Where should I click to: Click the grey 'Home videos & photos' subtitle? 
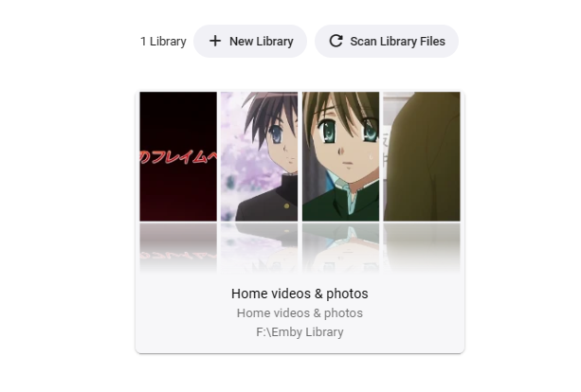[x=300, y=313]
